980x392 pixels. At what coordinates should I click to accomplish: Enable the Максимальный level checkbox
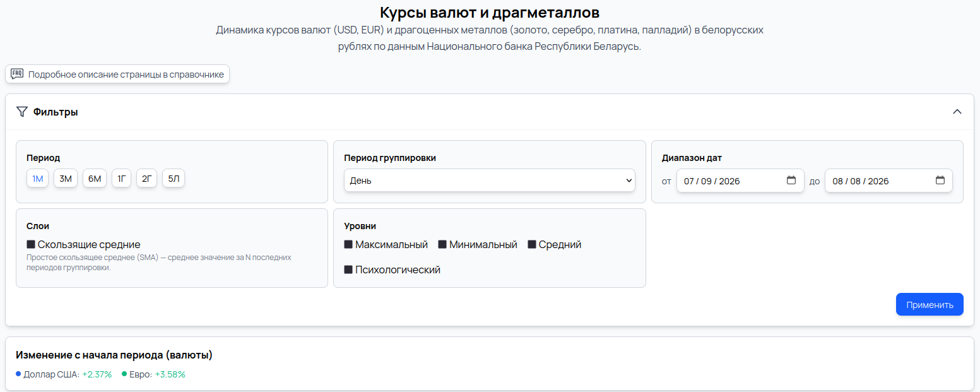(x=348, y=244)
